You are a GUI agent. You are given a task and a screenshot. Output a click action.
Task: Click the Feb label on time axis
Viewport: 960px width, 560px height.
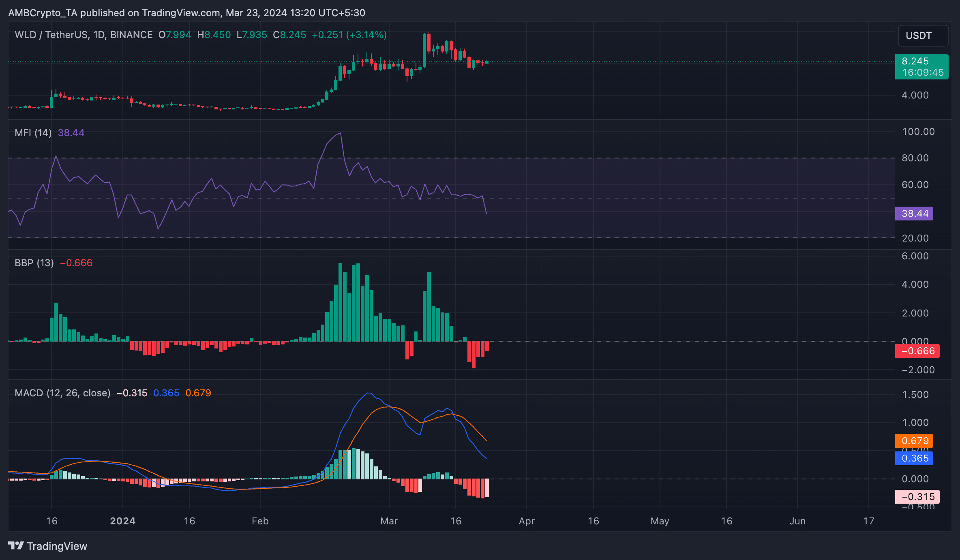pyautogui.click(x=260, y=521)
